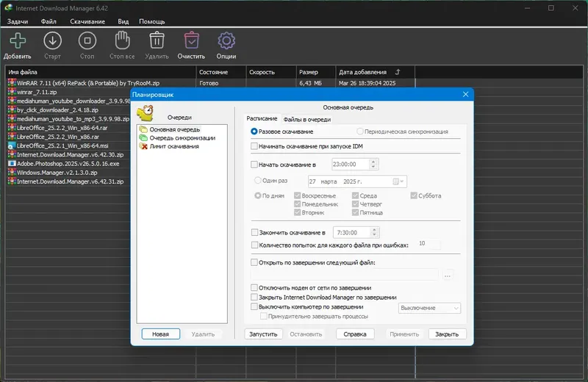Viewport: 588px width, 382px height.
Task: Click the end time 7:30:00 spinner arrows
Action: pyautogui.click(x=374, y=232)
